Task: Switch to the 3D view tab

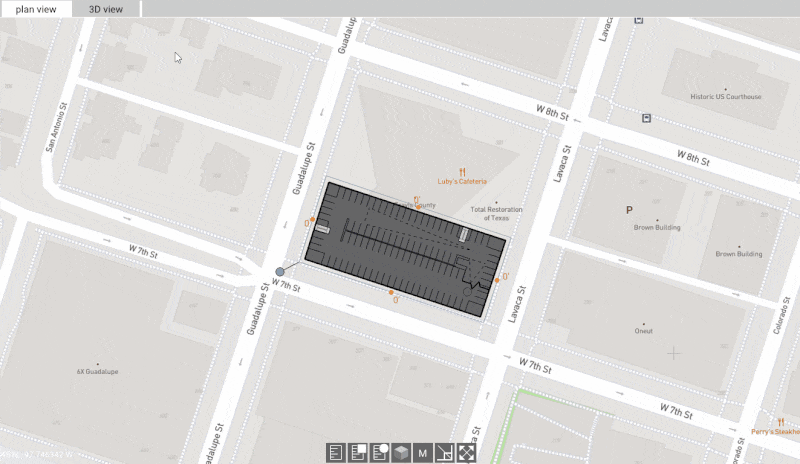Action: click(106, 9)
